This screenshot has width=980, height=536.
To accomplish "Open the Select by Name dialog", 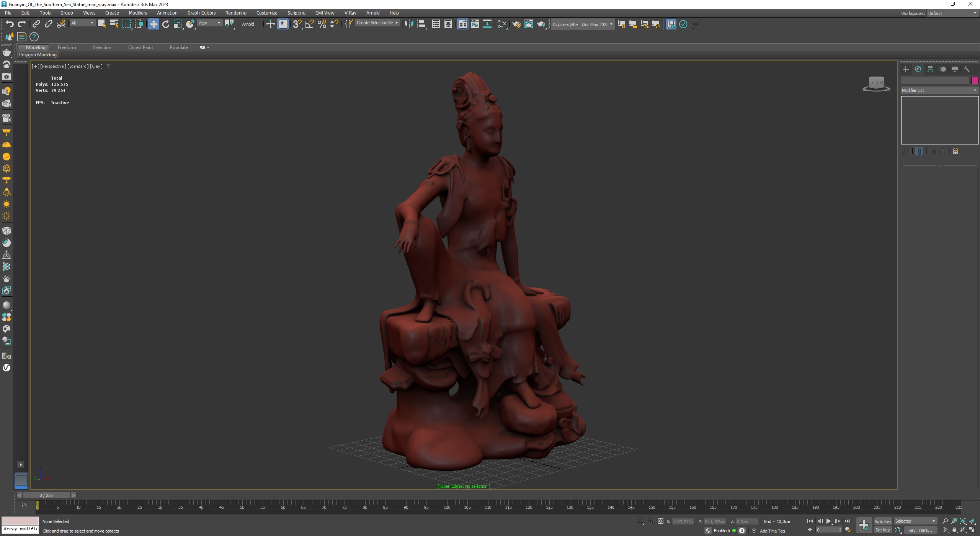I will click(x=114, y=24).
